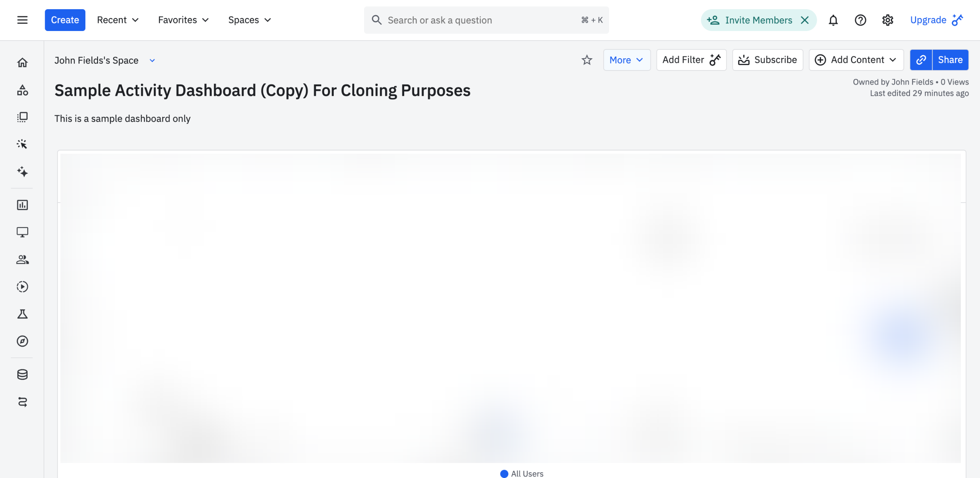
Task: Open the cursor-click sidebar icon
Action: coord(22,144)
